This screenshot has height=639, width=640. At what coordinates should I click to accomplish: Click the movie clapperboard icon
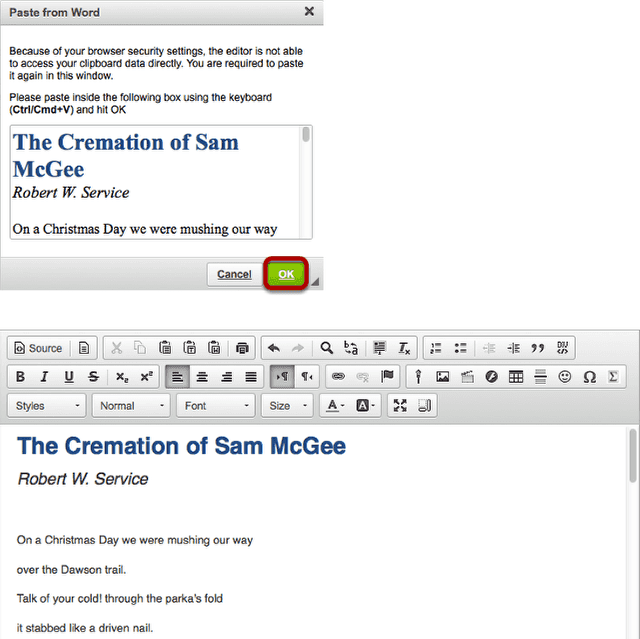click(x=467, y=377)
